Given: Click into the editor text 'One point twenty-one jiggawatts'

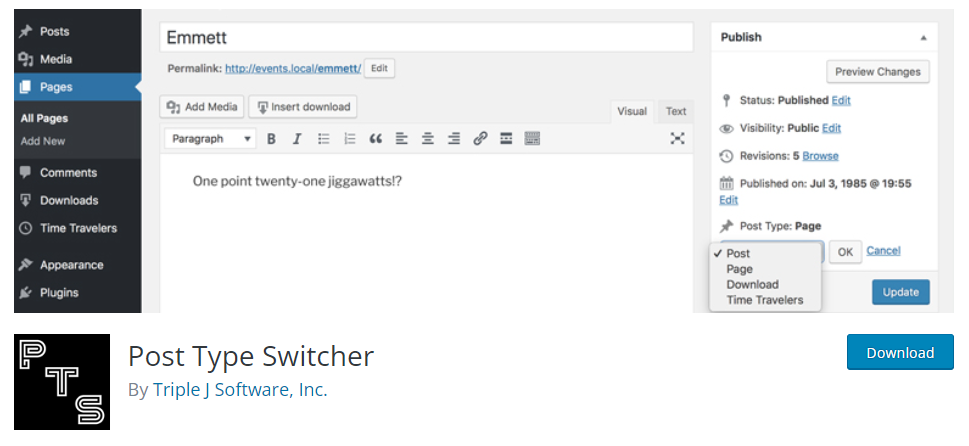Looking at the screenshot, I should (297, 182).
